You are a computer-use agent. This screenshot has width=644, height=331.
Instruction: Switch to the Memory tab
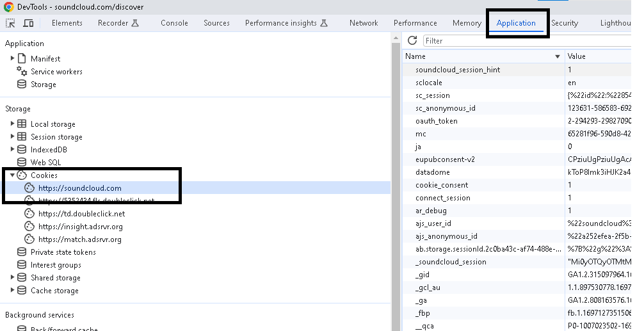click(467, 23)
